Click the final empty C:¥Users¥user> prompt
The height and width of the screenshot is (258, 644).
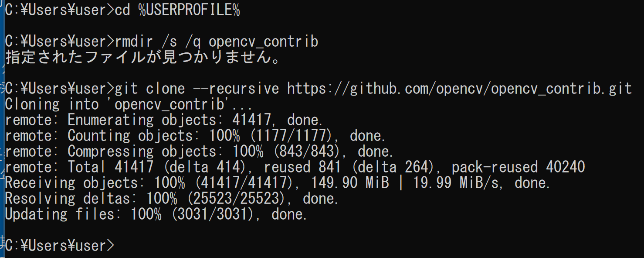pyautogui.click(x=60, y=246)
